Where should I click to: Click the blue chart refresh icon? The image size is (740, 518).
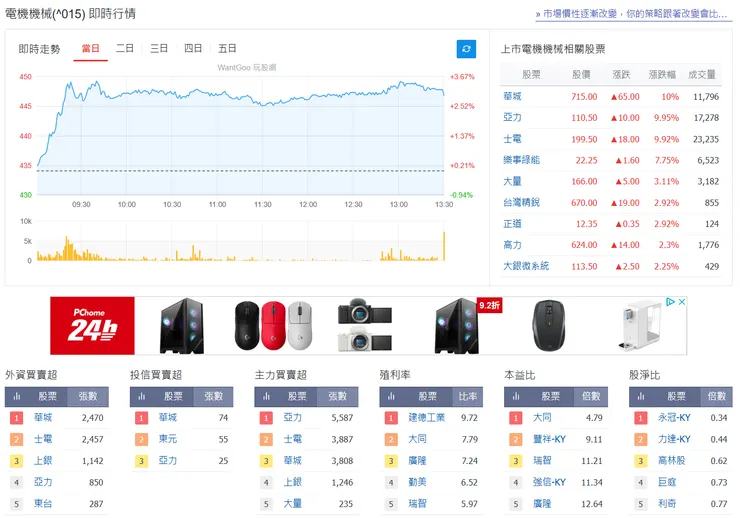pyautogui.click(x=466, y=49)
